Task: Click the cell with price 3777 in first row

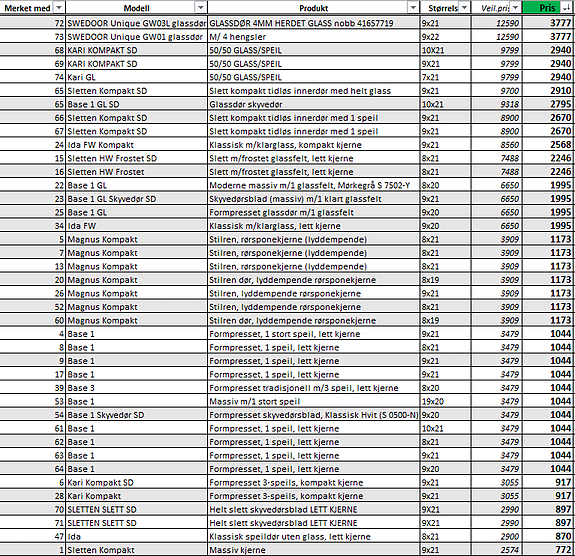Action: (548, 23)
